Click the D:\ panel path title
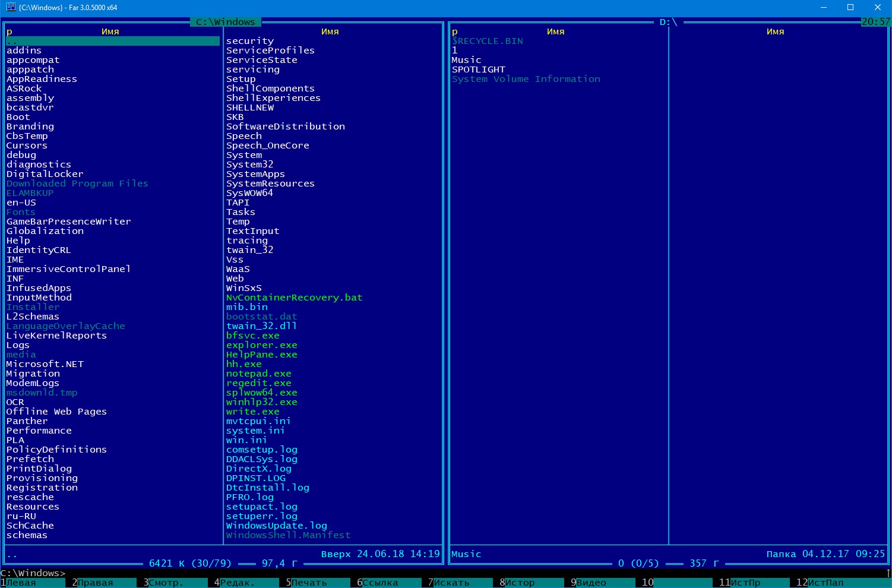The image size is (892, 588). pyautogui.click(x=669, y=22)
